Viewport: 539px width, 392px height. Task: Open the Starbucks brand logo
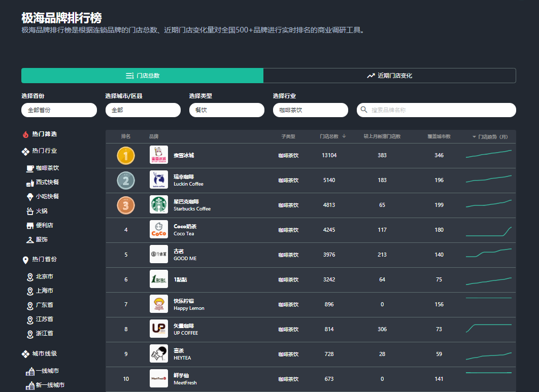(159, 204)
